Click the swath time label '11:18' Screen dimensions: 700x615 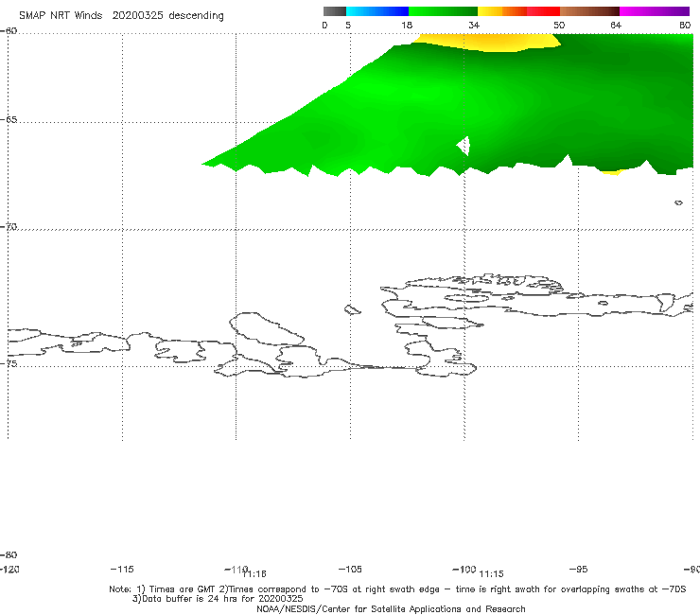pyautogui.click(x=254, y=574)
